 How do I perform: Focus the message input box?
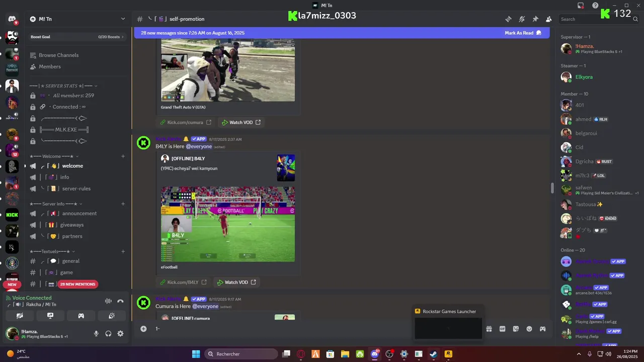[317, 328]
